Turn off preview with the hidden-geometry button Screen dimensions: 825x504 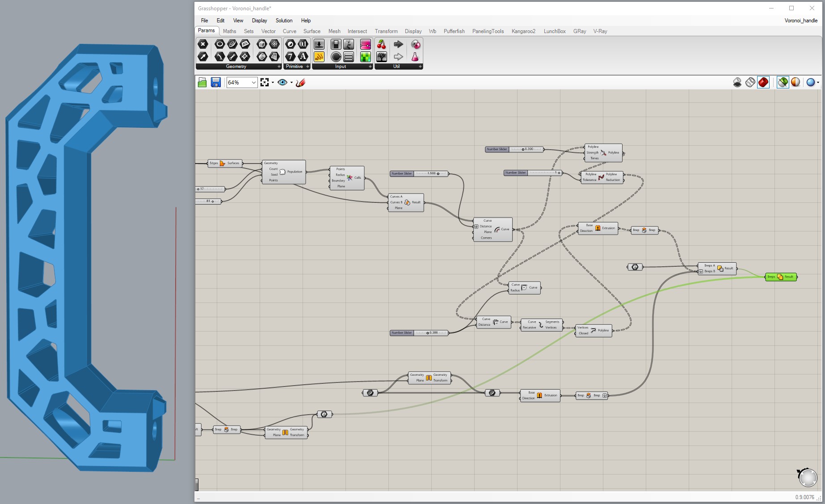(x=737, y=82)
